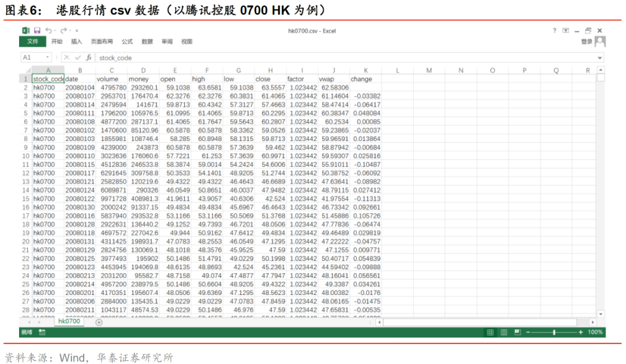Open Page Break Preview from status bar
The height and width of the screenshot is (364, 626).
click(516, 332)
